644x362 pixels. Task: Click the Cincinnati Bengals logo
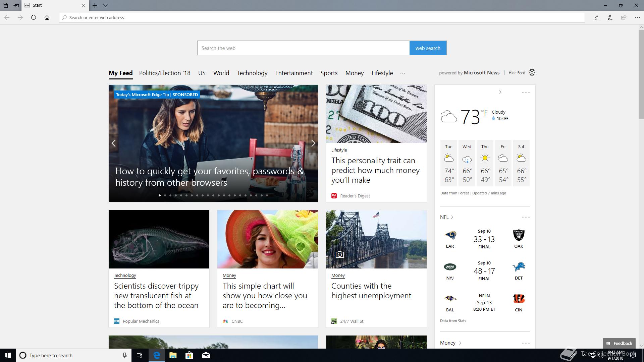click(519, 299)
